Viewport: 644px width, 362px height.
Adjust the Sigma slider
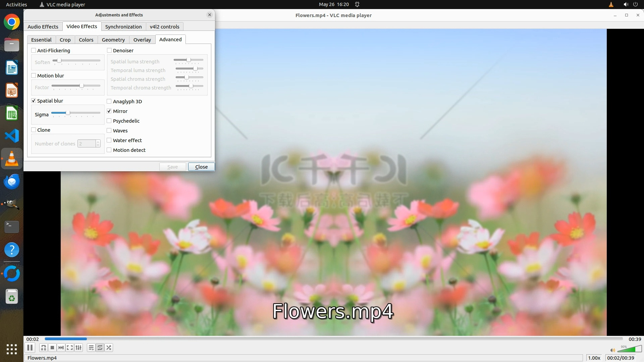tap(68, 113)
